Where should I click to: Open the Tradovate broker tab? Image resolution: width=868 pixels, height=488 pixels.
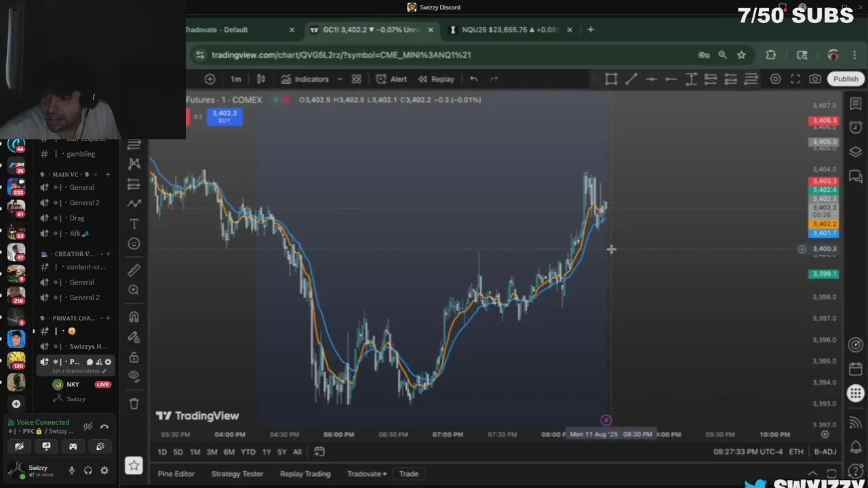(367, 474)
